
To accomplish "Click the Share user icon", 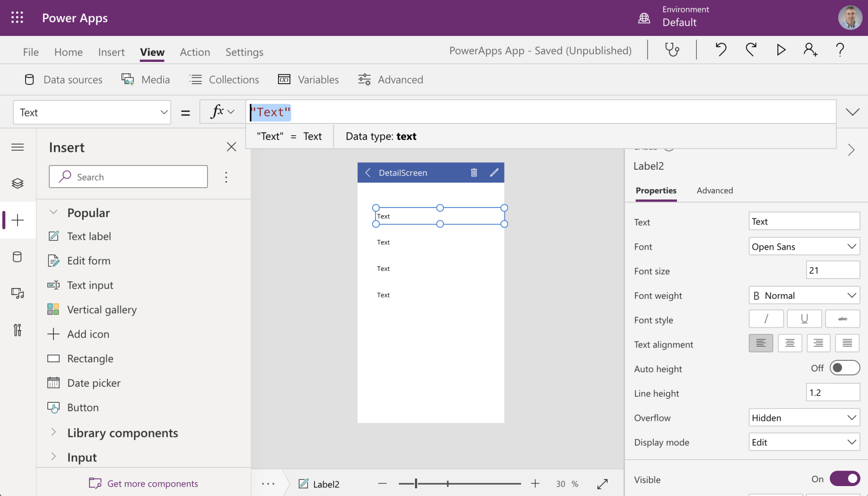I will pyautogui.click(x=810, y=50).
